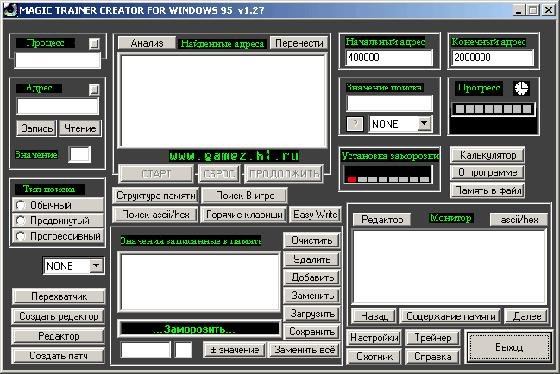This screenshot has height=374, width=560.
Task: Open Поиск ascii/hex
Action: [x=155, y=214]
